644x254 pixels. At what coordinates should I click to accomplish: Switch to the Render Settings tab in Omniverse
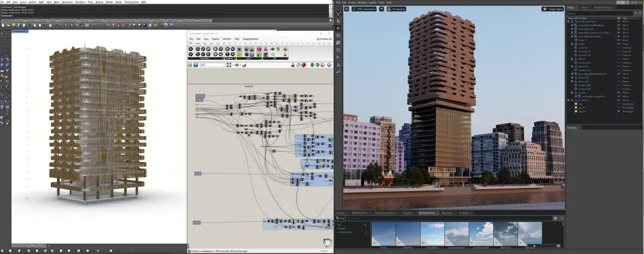tap(603, 8)
